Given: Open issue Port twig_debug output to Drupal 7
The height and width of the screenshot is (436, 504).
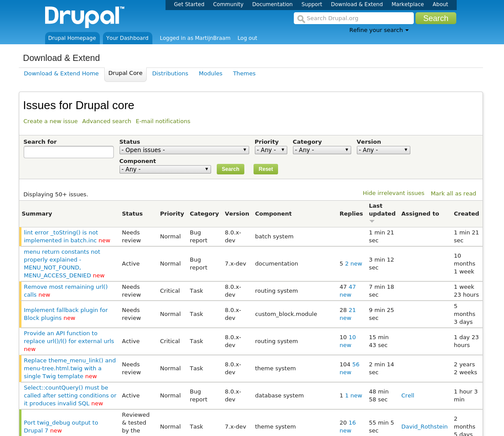Looking at the screenshot, I should point(61,427).
